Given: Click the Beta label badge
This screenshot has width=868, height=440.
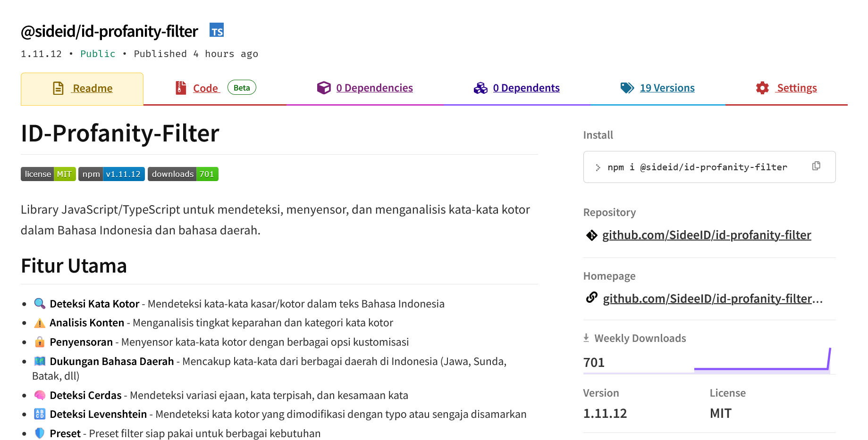Looking at the screenshot, I should pos(242,88).
